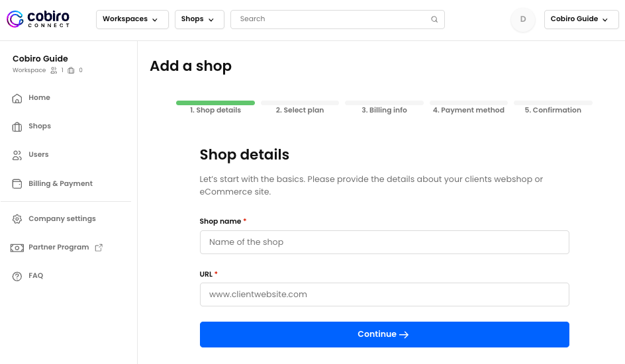This screenshot has width=625, height=364.
Task: Expand the Shops dropdown in header
Action: pyautogui.click(x=199, y=19)
